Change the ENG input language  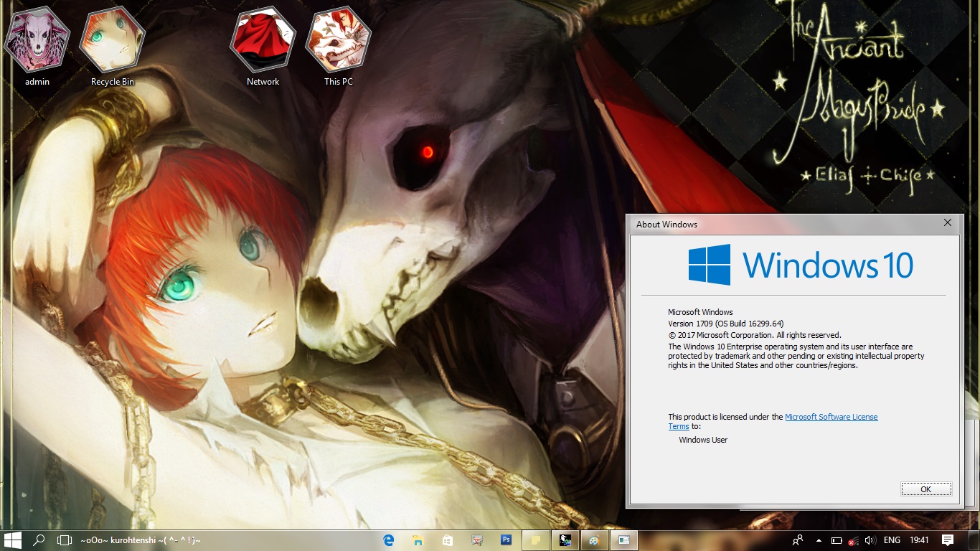892,540
